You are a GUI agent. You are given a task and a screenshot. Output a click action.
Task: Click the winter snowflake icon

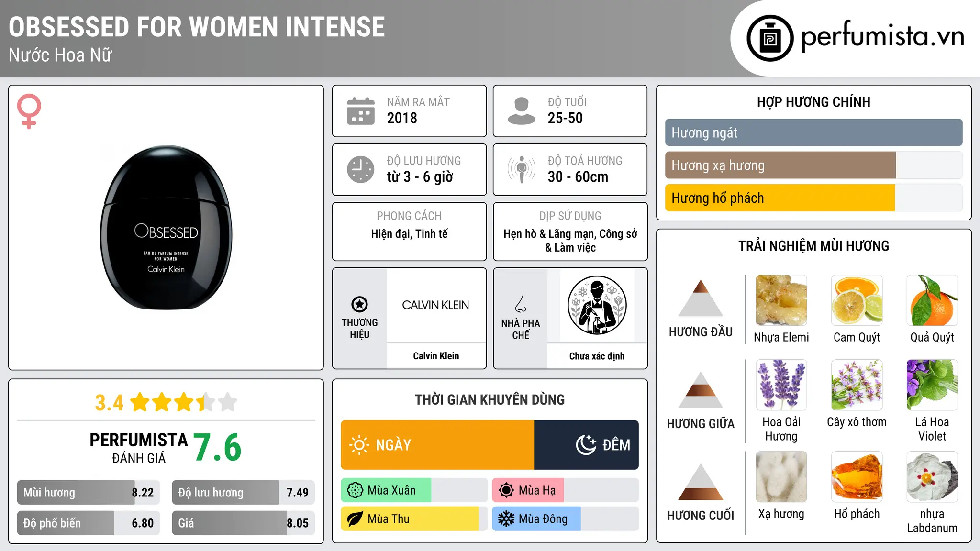tap(506, 519)
